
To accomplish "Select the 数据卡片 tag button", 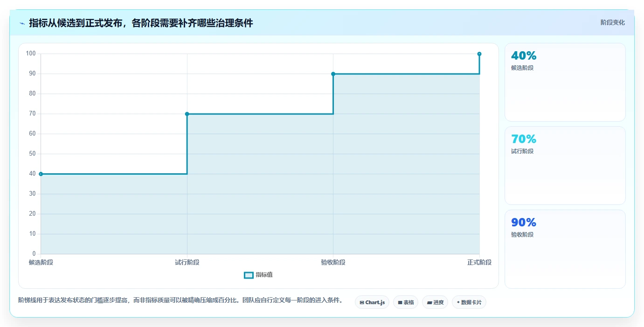I will tap(469, 302).
